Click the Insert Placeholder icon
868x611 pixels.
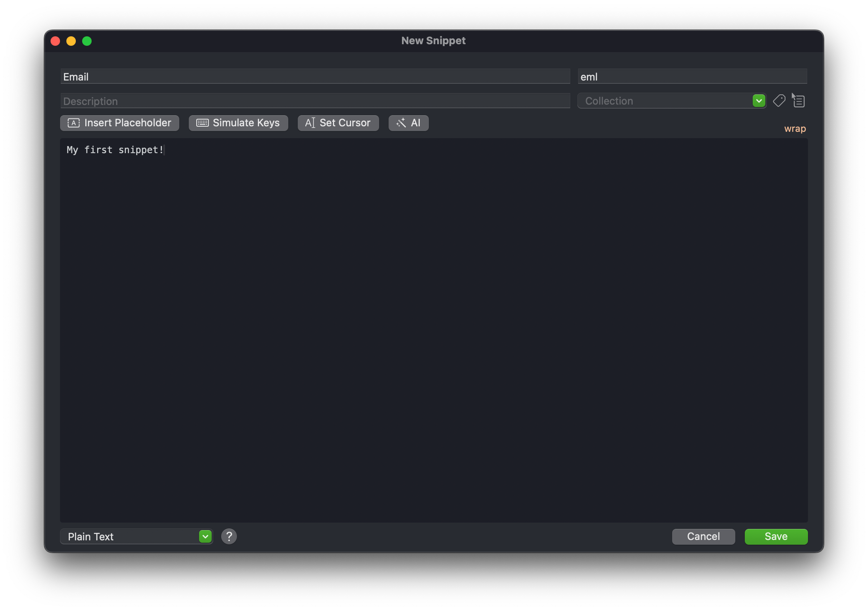click(73, 123)
